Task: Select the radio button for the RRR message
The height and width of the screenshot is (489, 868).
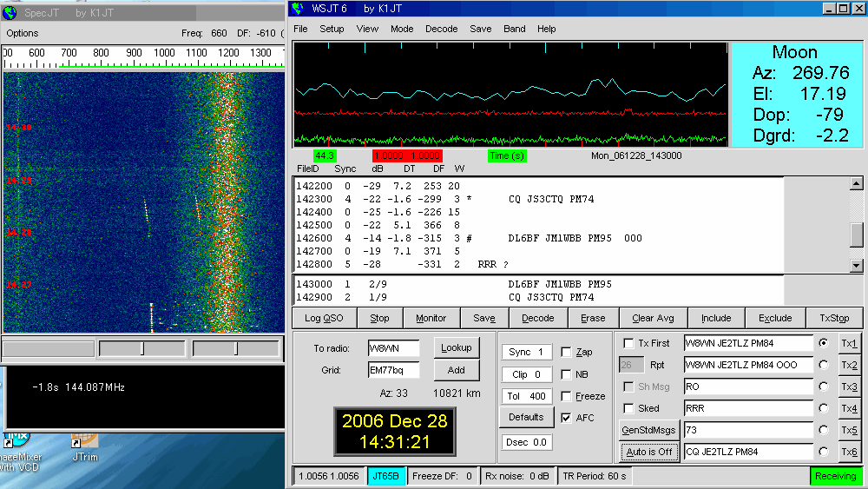Action: 823,408
